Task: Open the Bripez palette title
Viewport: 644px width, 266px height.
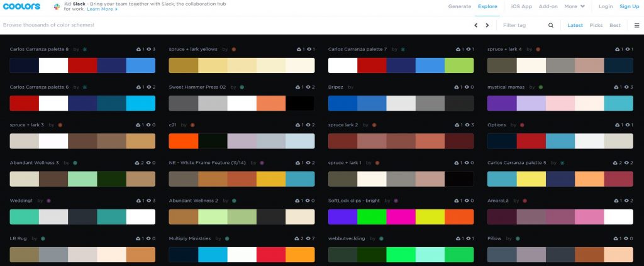Action: pyautogui.click(x=336, y=87)
